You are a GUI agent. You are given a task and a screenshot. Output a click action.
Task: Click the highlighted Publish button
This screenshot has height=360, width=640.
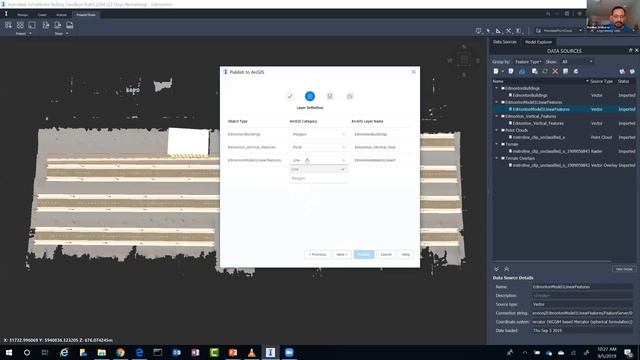(x=364, y=254)
